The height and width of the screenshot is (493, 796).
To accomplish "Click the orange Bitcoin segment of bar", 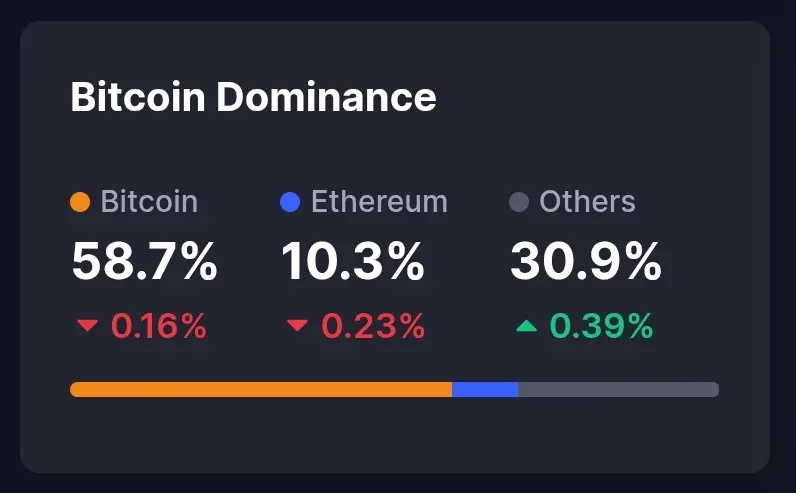I will pyautogui.click(x=260, y=389).
